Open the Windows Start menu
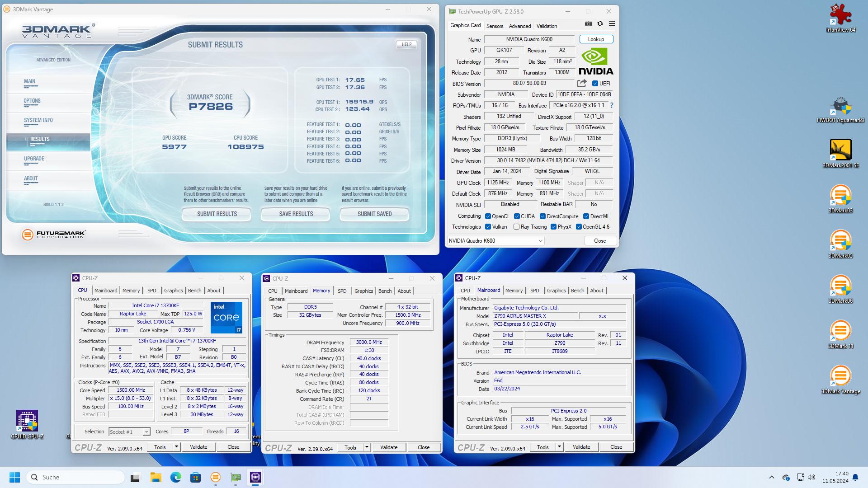868x488 pixels. (x=14, y=477)
